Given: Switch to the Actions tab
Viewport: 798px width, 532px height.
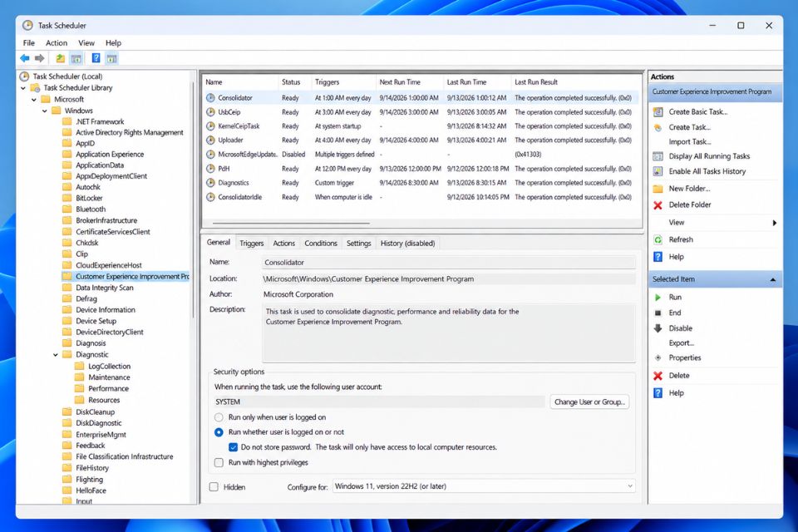Looking at the screenshot, I should pos(284,244).
